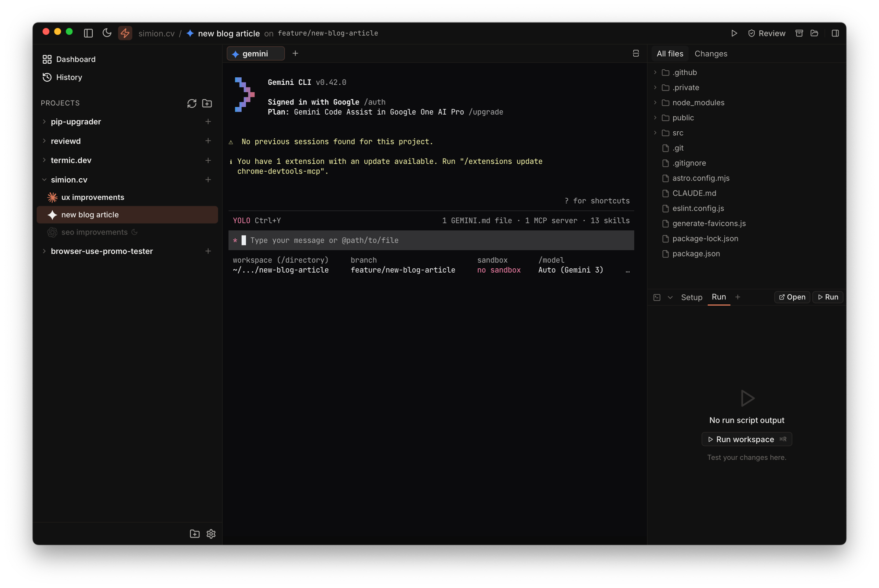Viewport: 879px width, 588px height.
Task: Toggle the right sidebar panel icon
Action: (x=835, y=33)
